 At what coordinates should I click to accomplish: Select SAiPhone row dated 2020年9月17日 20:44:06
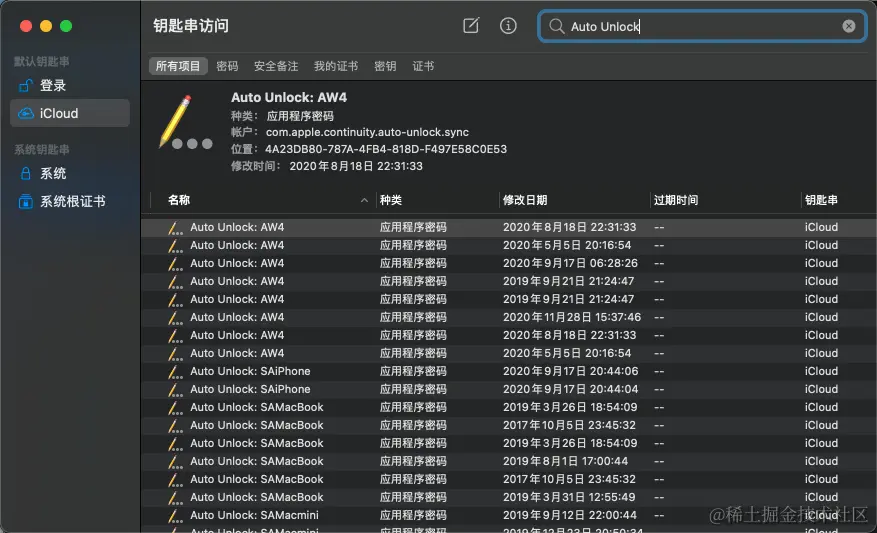tap(508, 371)
